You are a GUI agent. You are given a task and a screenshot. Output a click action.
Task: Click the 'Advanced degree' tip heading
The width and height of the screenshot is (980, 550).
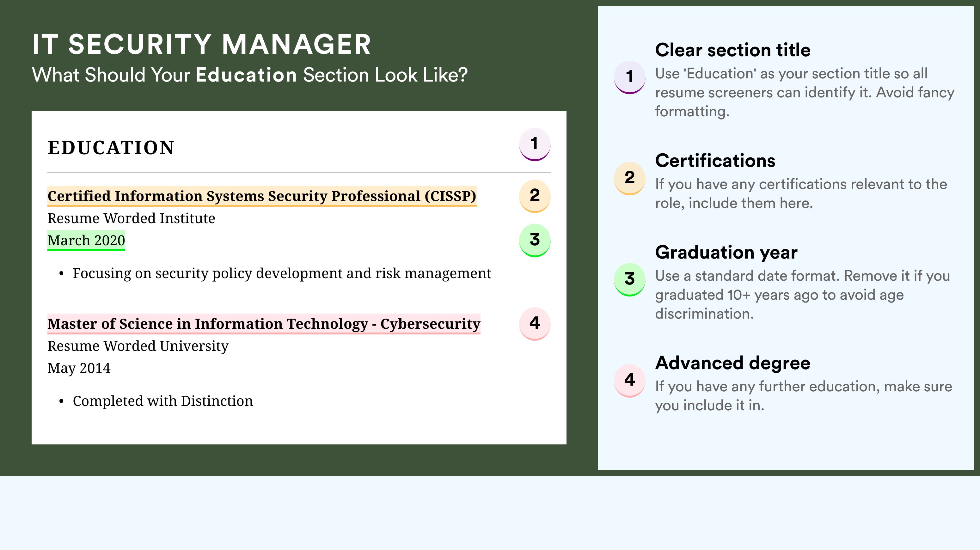[x=733, y=363]
